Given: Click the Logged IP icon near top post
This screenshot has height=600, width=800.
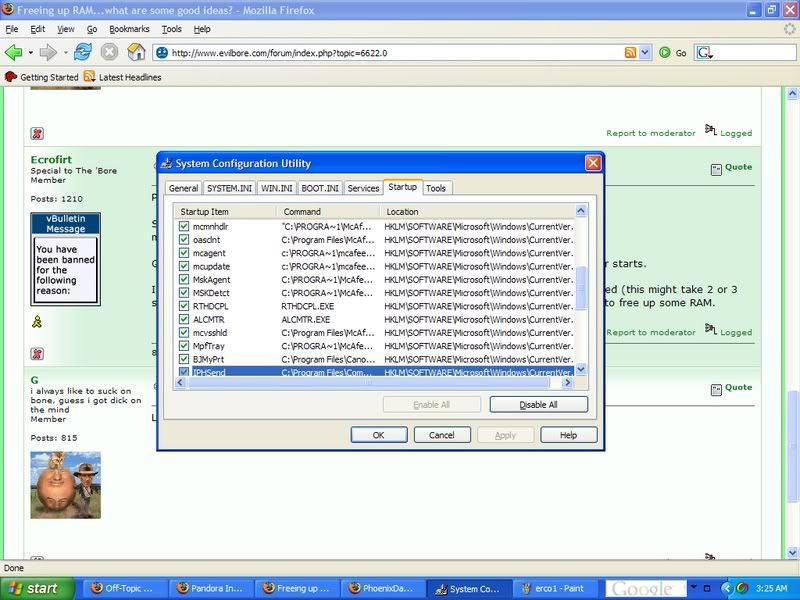Looking at the screenshot, I should click(711, 130).
